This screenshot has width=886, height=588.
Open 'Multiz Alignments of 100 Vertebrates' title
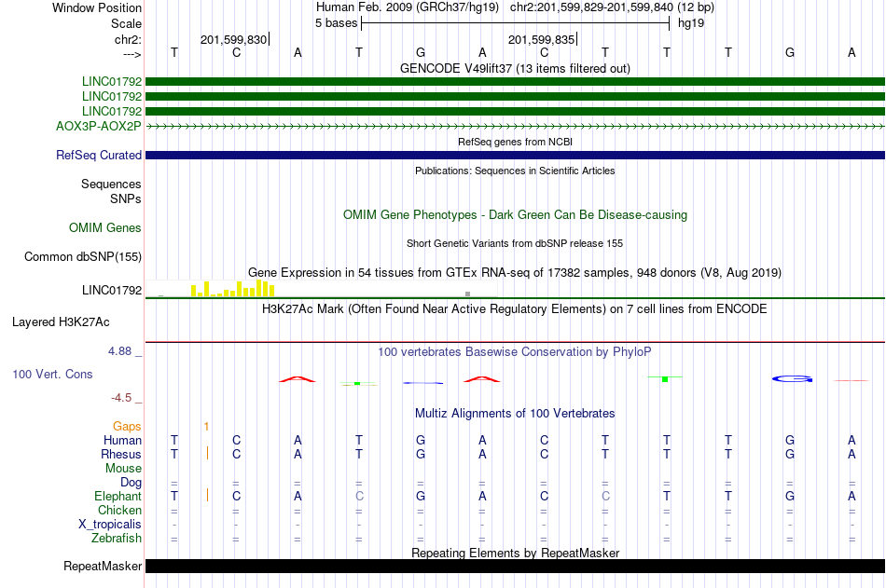pos(515,414)
